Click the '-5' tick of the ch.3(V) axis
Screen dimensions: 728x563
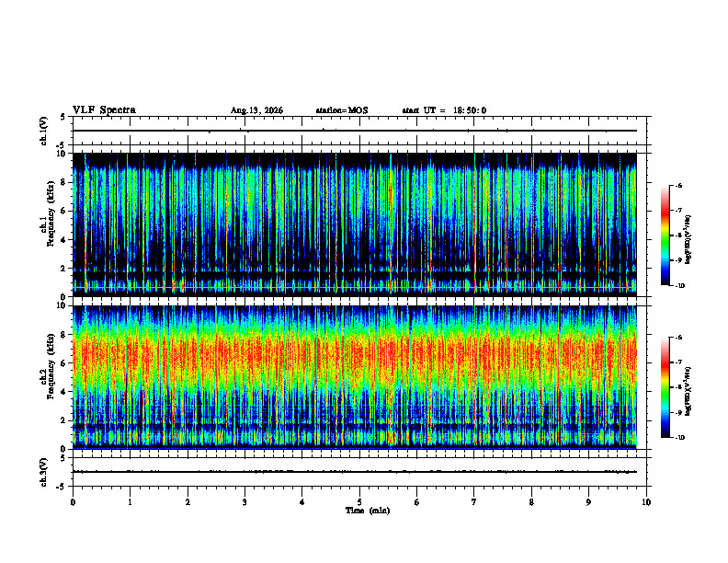(x=62, y=487)
